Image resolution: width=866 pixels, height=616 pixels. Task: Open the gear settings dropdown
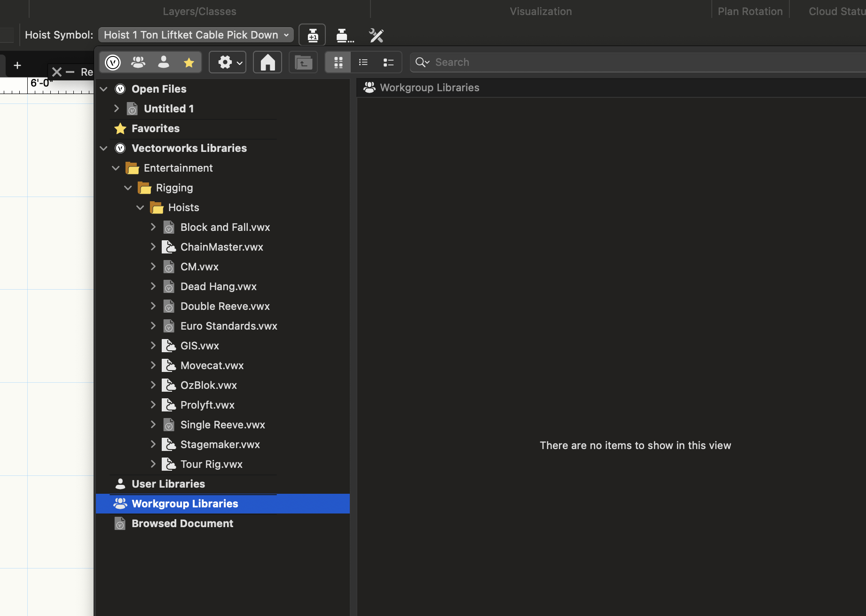point(227,62)
